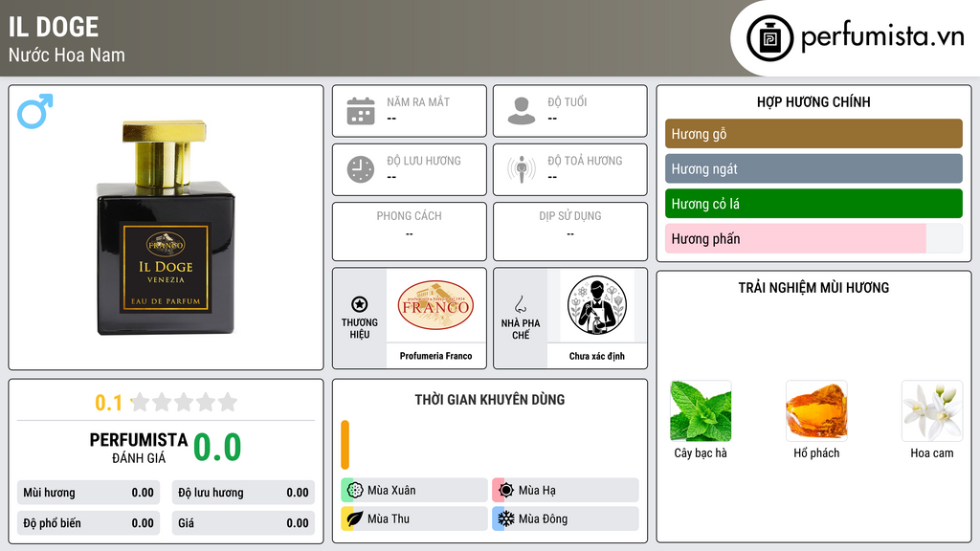Select the Mùa Xuân season button

tap(414, 491)
